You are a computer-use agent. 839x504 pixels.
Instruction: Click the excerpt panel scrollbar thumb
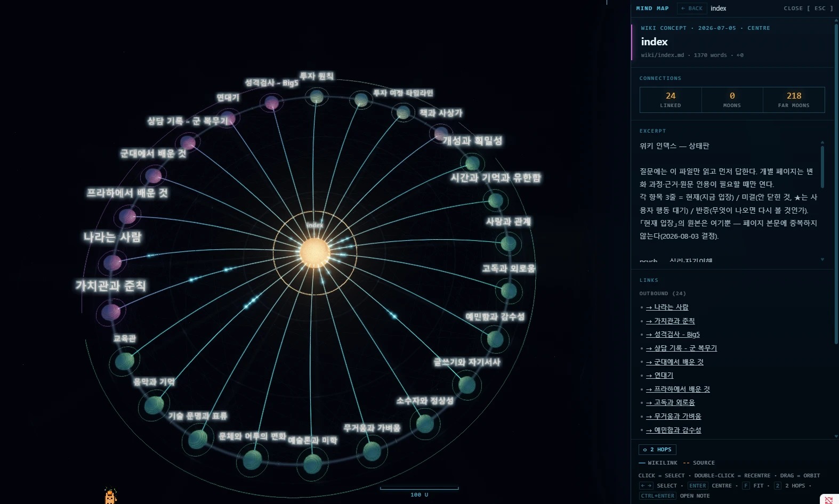point(822,167)
